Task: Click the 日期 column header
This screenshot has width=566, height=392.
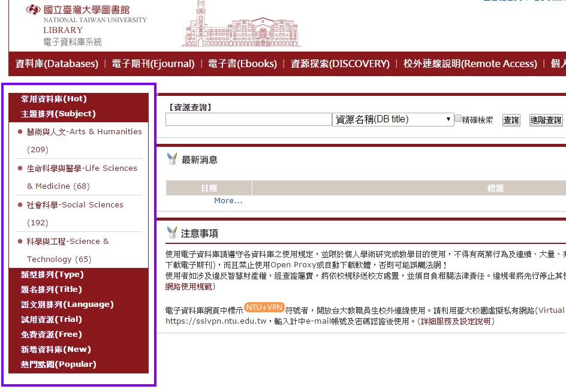Action: [x=209, y=188]
